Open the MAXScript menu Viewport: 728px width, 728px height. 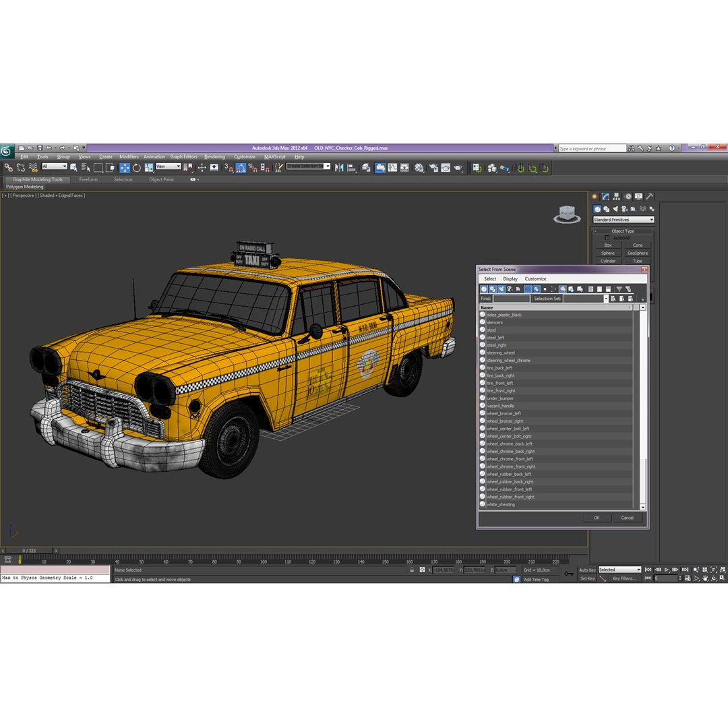275,157
